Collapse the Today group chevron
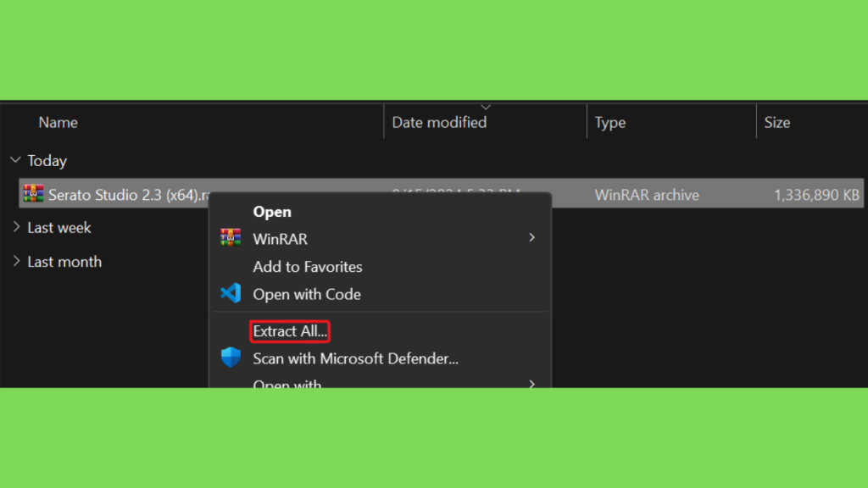Image resolution: width=868 pixels, height=488 pixels. tap(15, 160)
